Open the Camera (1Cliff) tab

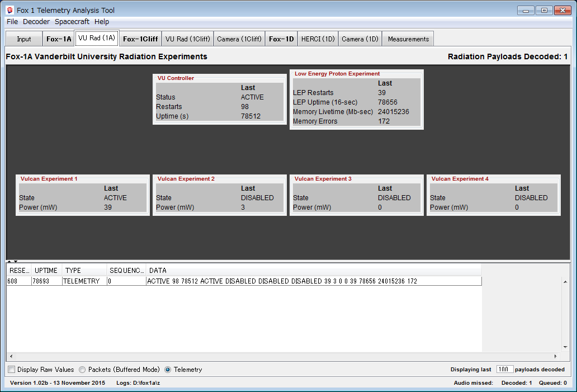(x=239, y=39)
